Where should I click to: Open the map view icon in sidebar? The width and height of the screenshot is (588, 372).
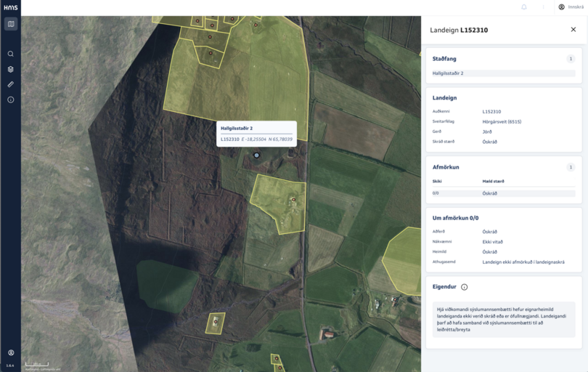(x=11, y=24)
